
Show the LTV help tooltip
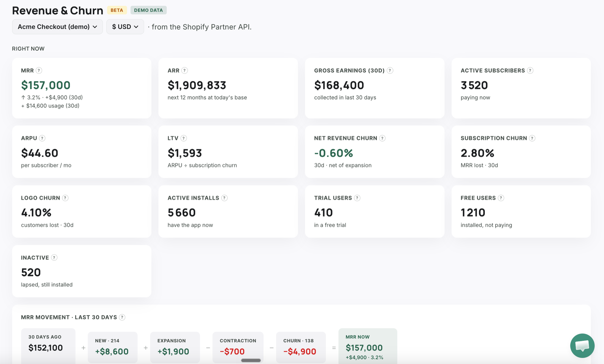(x=184, y=138)
